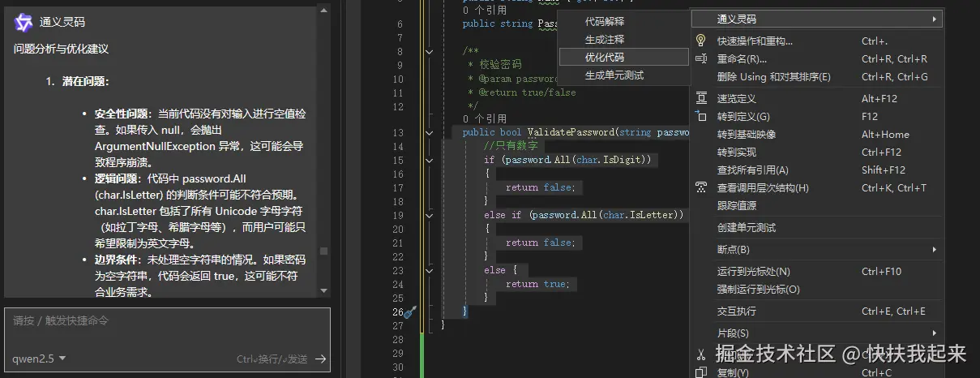
Task: Click the lightbulb icon for quick actions
Action: pos(701,41)
